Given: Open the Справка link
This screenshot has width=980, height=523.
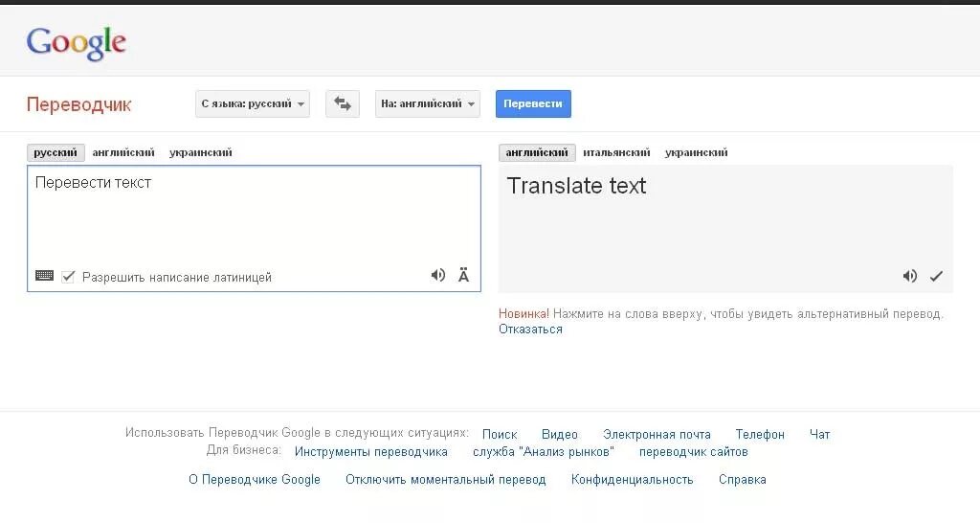Looking at the screenshot, I should tap(742, 480).
